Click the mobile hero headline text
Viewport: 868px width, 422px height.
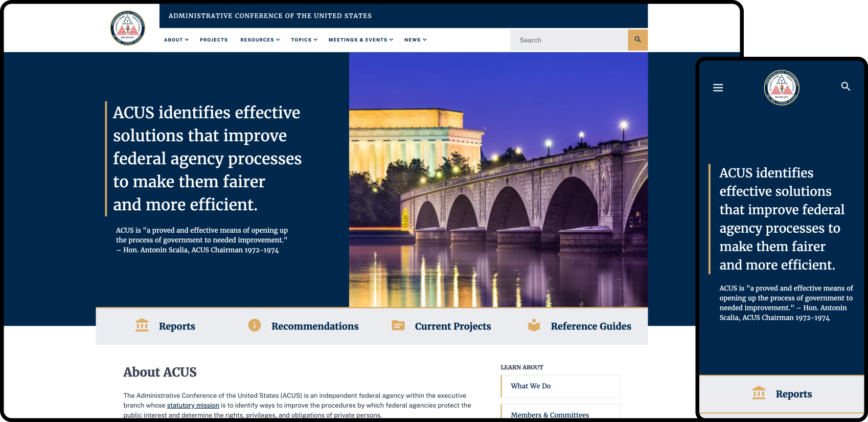(x=782, y=219)
